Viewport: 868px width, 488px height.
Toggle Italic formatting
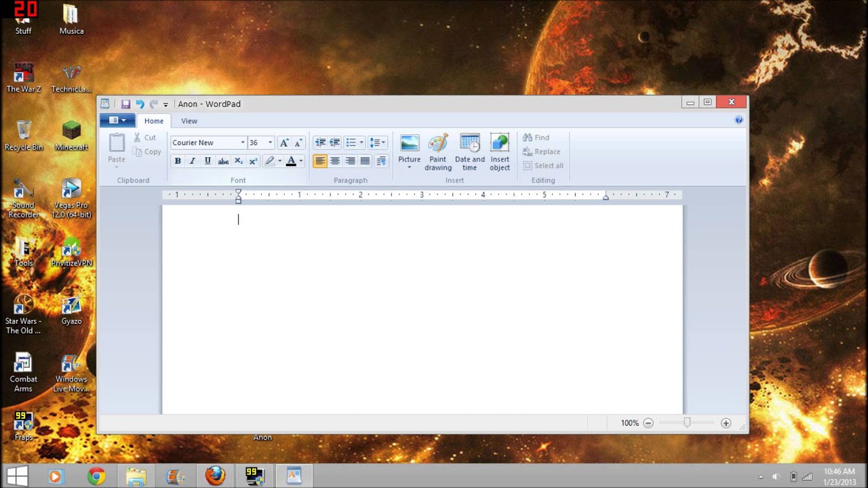tap(193, 161)
